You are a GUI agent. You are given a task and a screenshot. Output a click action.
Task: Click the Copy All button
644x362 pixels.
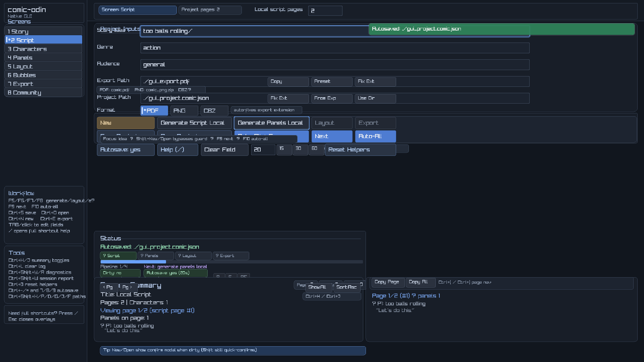(x=421, y=283)
